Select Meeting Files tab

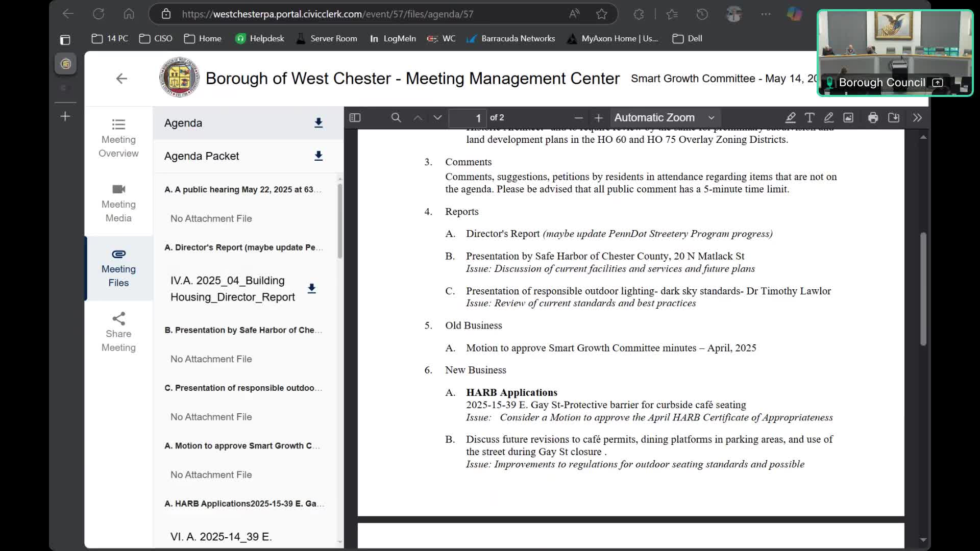click(x=118, y=268)
